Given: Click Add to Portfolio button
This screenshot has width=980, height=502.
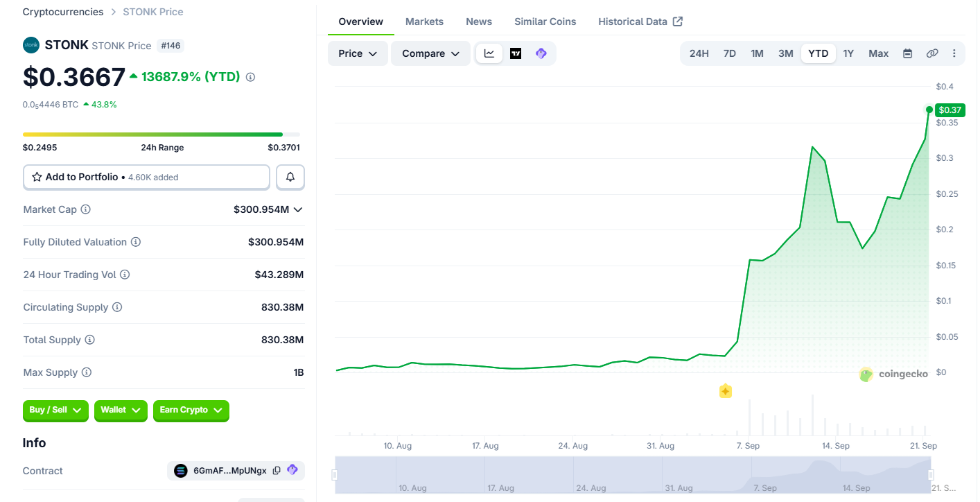Looking at the screenshot, I should click(146, 177).
